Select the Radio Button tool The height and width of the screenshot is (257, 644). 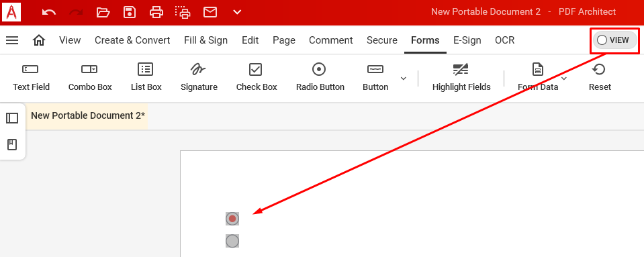point(320,77)
